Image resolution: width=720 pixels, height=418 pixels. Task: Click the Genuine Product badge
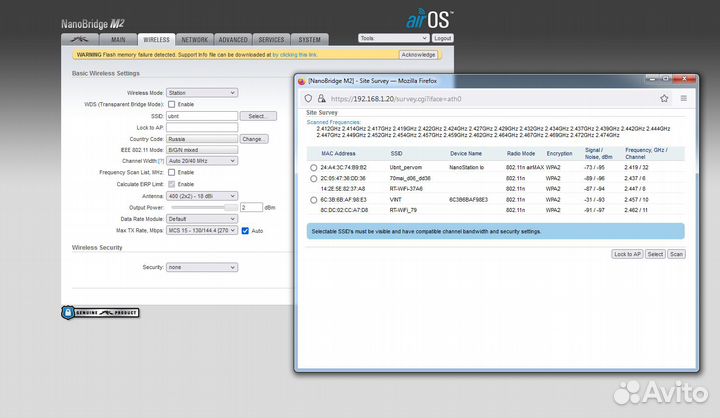tap(100, 313)
